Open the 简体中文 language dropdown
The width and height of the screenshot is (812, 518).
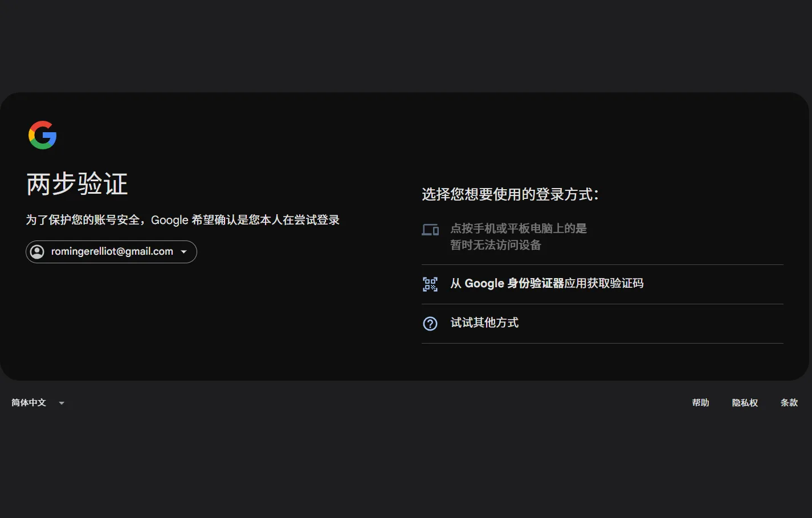pos(38,403)
